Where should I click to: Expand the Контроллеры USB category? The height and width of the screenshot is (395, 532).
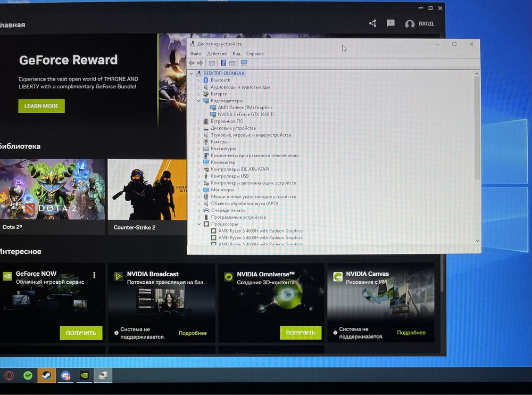[198, 176]
